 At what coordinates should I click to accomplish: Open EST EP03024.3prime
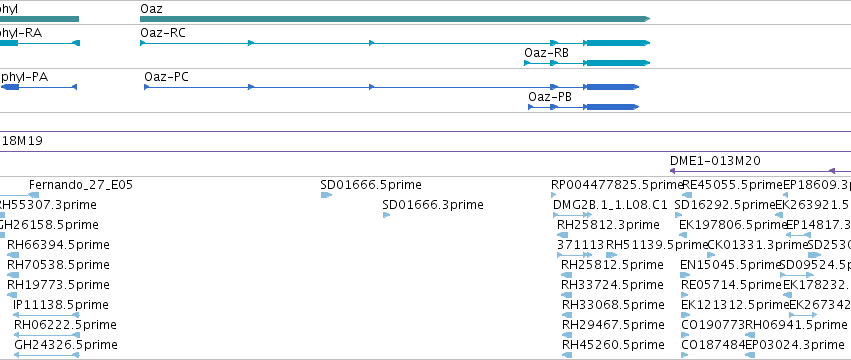[795, 345]
